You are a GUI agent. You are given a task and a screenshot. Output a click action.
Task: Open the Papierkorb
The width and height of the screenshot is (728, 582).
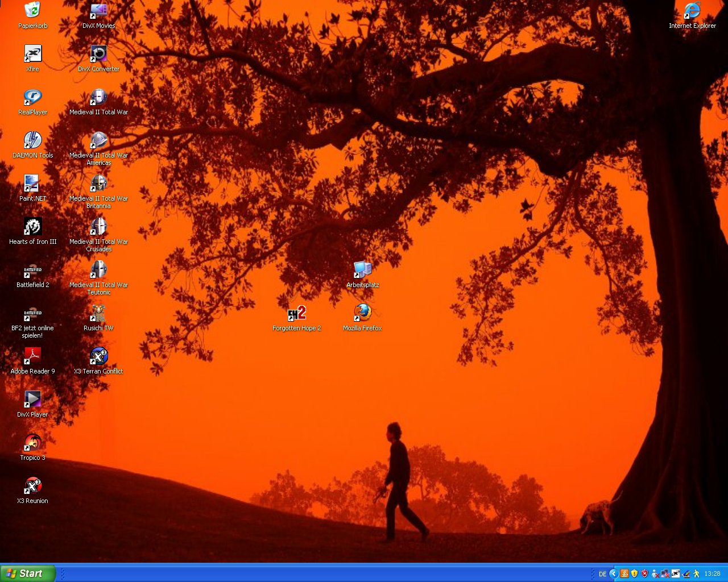(32, 10)
